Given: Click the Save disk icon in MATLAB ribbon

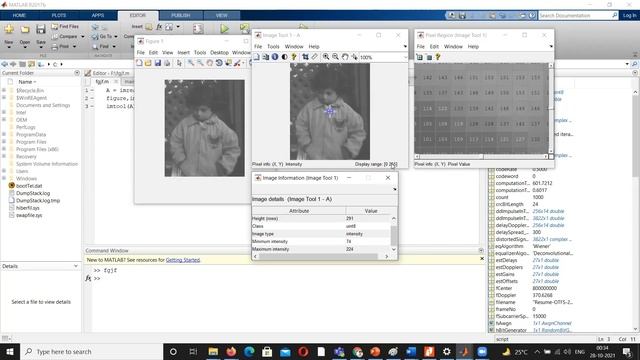Looking at the screenshot, I should (x=41, y=29).
